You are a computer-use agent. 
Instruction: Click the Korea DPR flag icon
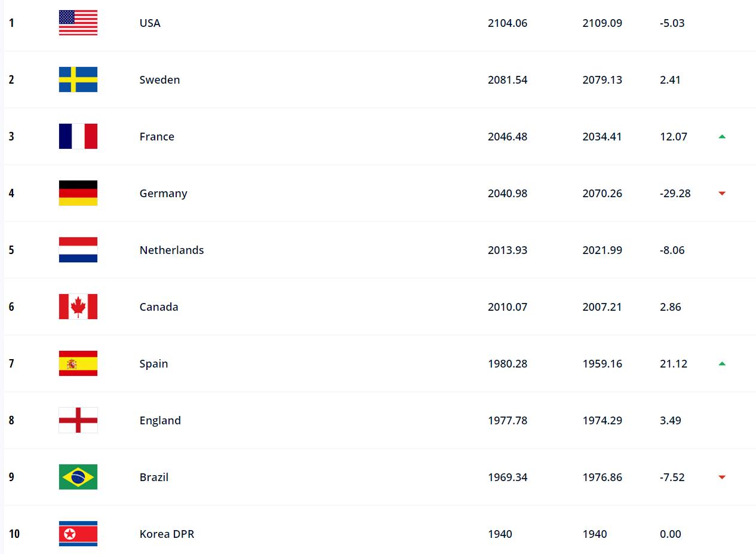[78, 534]
